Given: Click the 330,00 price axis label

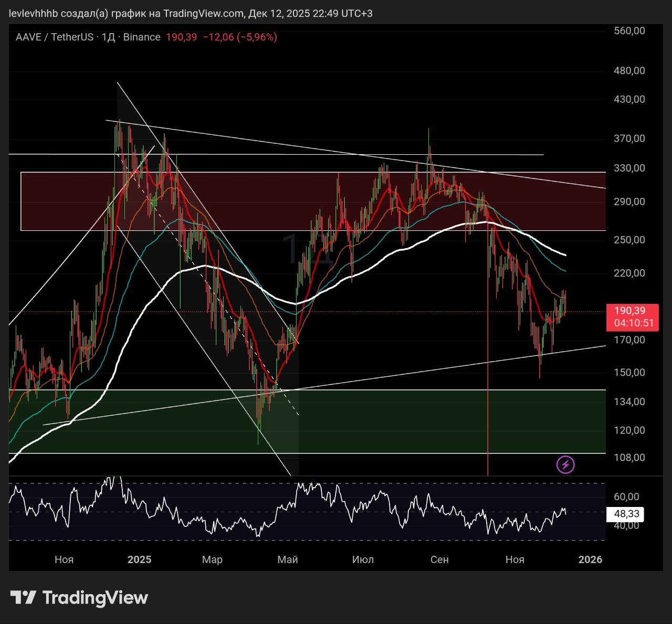Looking at the screenshot, I should click(x=629, y=168).
